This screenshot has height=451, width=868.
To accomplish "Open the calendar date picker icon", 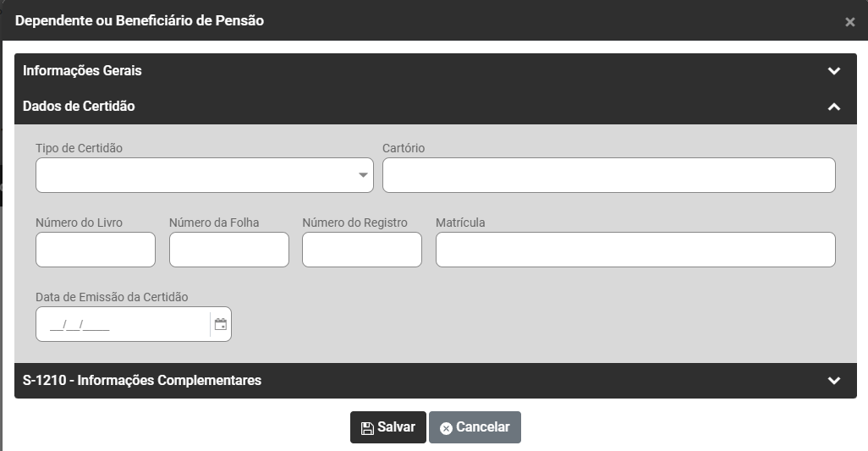I will pos(221,324).
